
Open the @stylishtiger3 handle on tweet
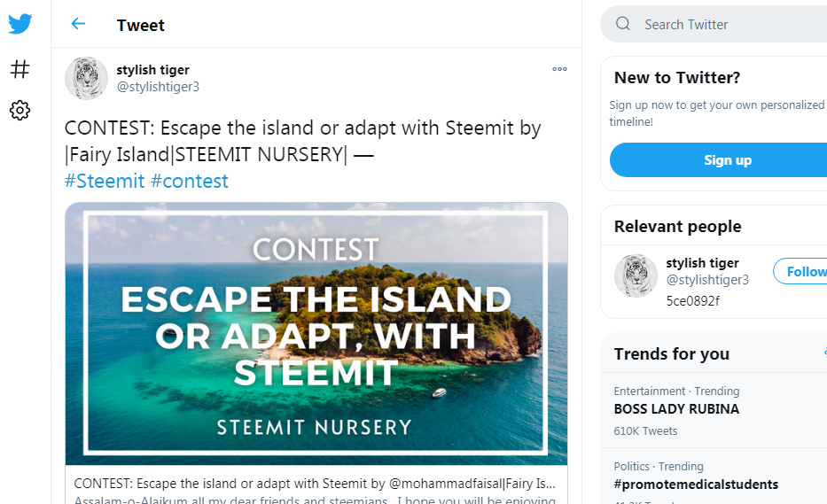158,87
